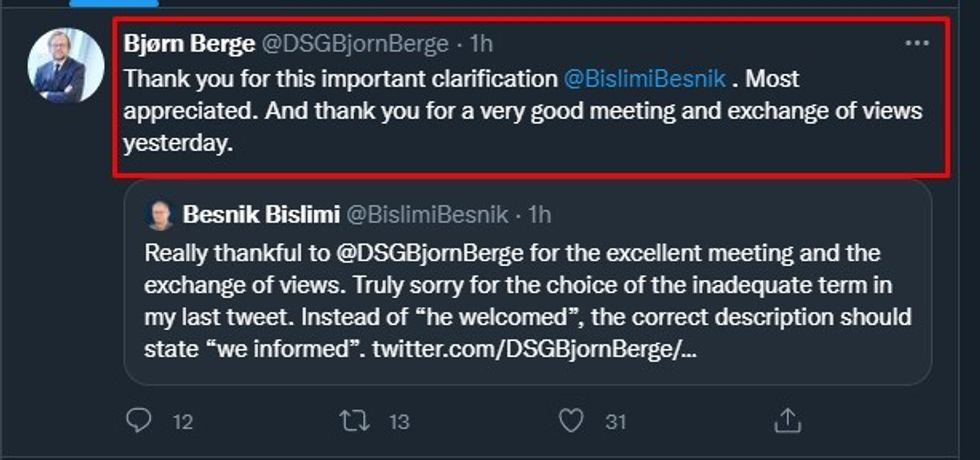Open the three-dot more options menu

point(917,44)
